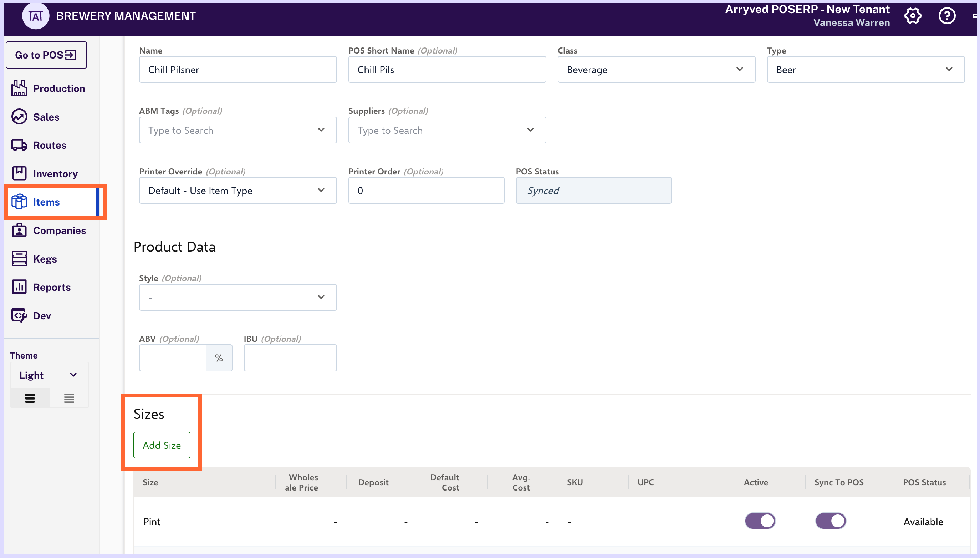980x558 pixels.
Task: Click the Deposit column header
Action: (373, 482)
